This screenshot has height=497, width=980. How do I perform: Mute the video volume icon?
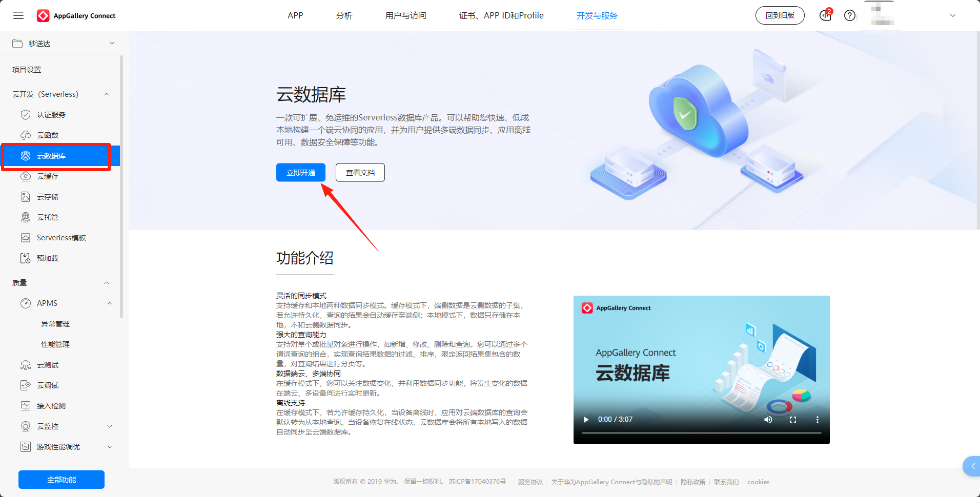click(768, 420)
